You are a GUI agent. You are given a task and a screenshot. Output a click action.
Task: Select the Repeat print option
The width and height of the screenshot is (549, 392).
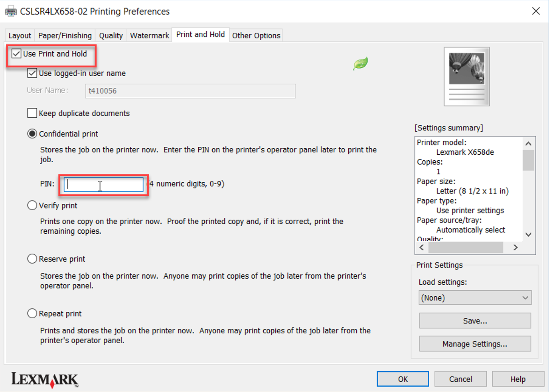[32, 313]
